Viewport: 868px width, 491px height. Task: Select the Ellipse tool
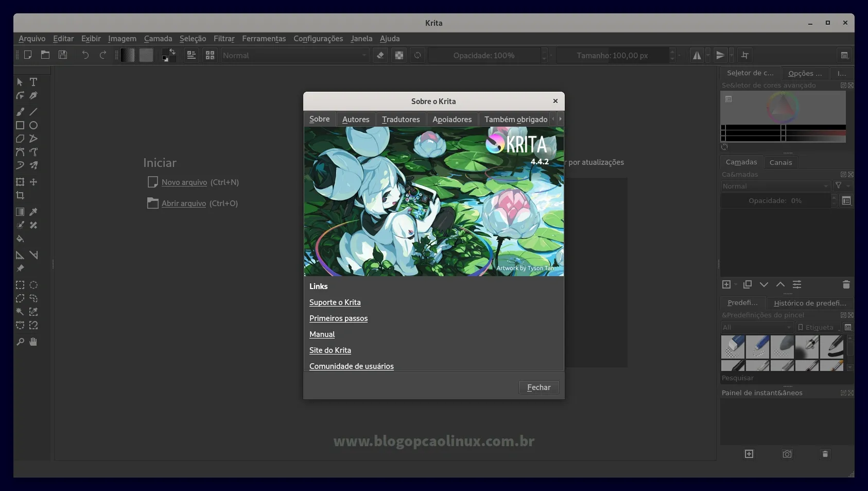tap(33, 125)
